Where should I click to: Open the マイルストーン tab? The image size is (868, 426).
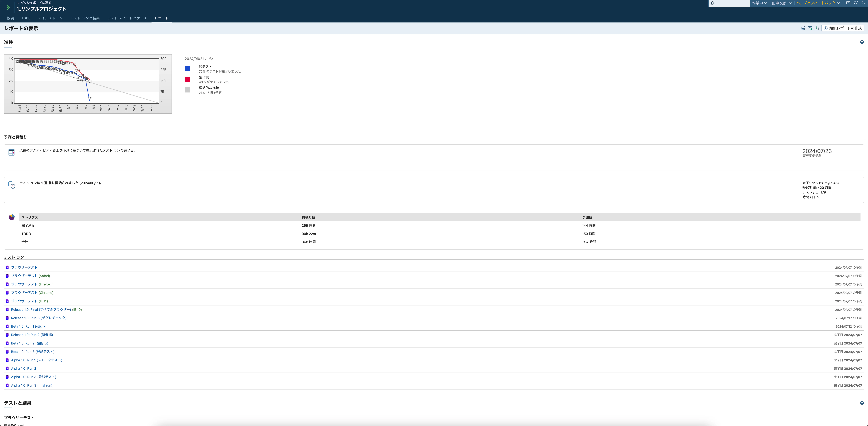tap(50, 18)
